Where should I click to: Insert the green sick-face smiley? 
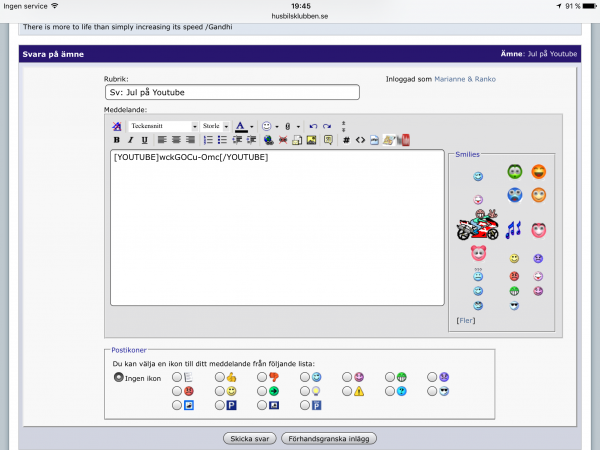pyautogui.click(x=514, y=172)
